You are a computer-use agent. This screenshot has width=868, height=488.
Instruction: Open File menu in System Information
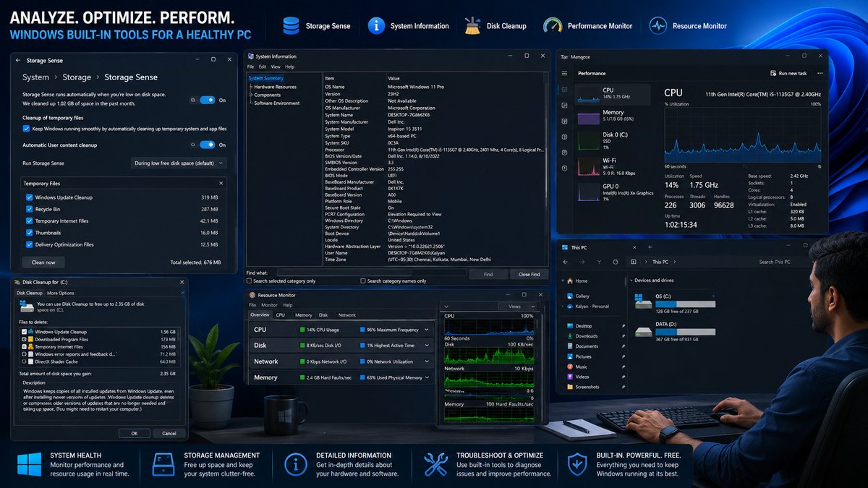pyautogui.click(x=251, y=67)
